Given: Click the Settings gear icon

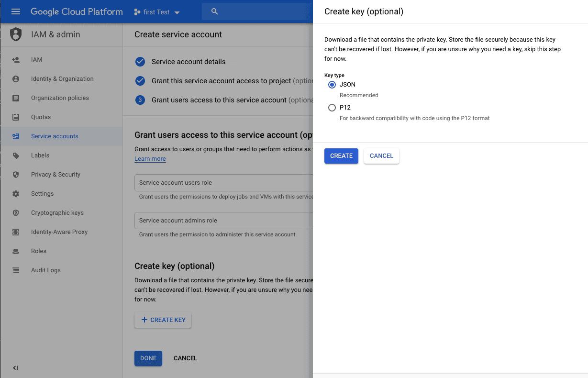Looking at the screenshot, I should (16, 194).
